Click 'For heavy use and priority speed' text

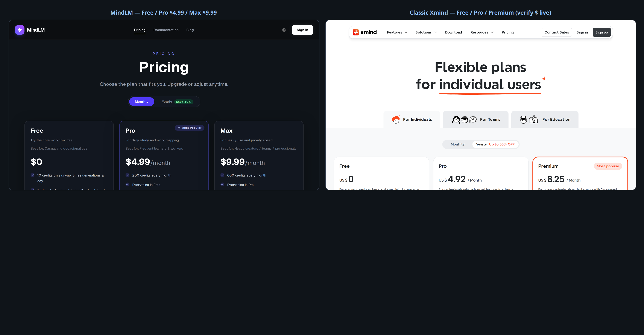[246, 140]
